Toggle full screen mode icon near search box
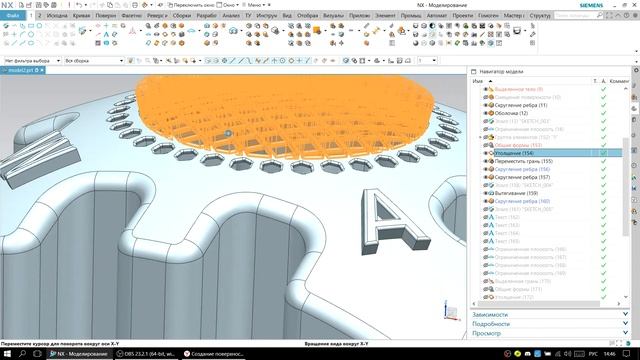640x360 pixels. [x=609, y=16]
